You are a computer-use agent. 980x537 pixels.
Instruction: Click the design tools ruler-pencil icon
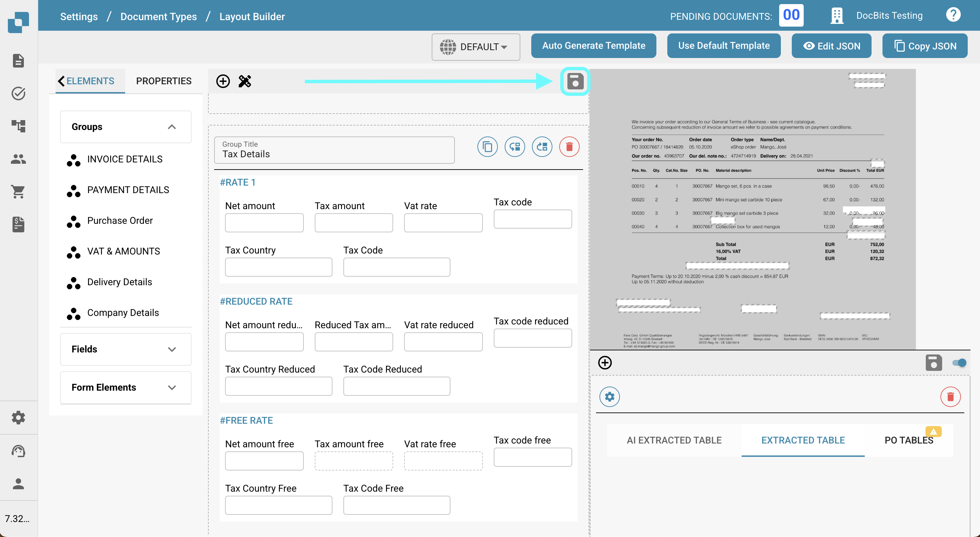point(244,81)
